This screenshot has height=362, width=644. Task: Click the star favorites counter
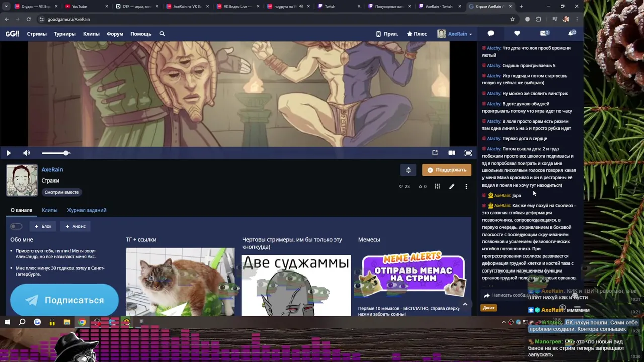pyautogui.click(x=422, y=186)
